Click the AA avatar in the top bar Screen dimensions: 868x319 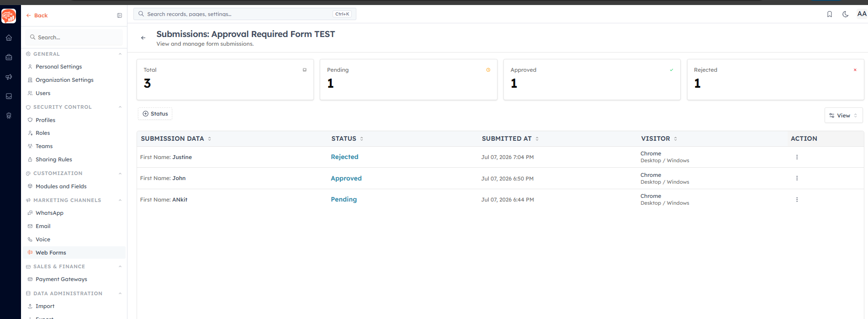(x=862, y=14)
